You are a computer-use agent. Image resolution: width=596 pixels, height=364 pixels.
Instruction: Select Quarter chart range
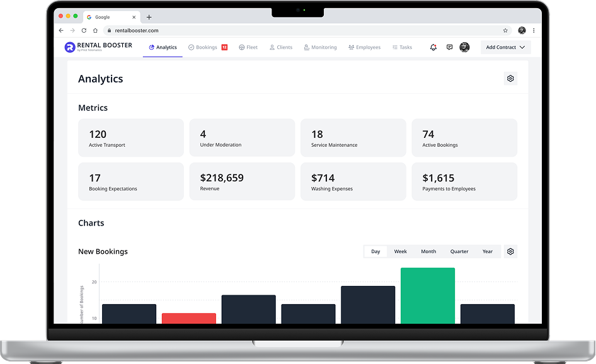tap(459, 251)
